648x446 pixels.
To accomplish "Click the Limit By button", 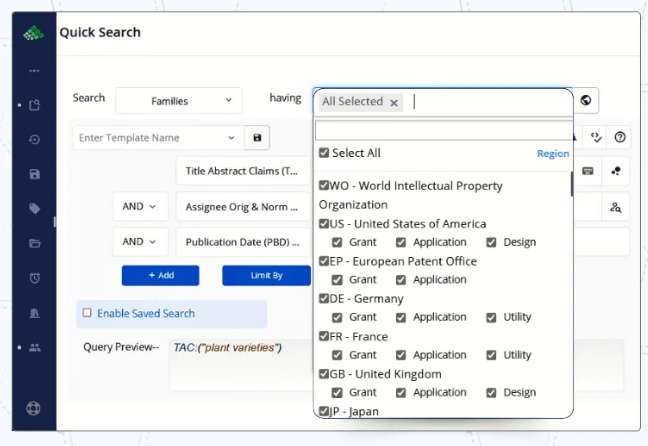I will click(x=266, y=275).
